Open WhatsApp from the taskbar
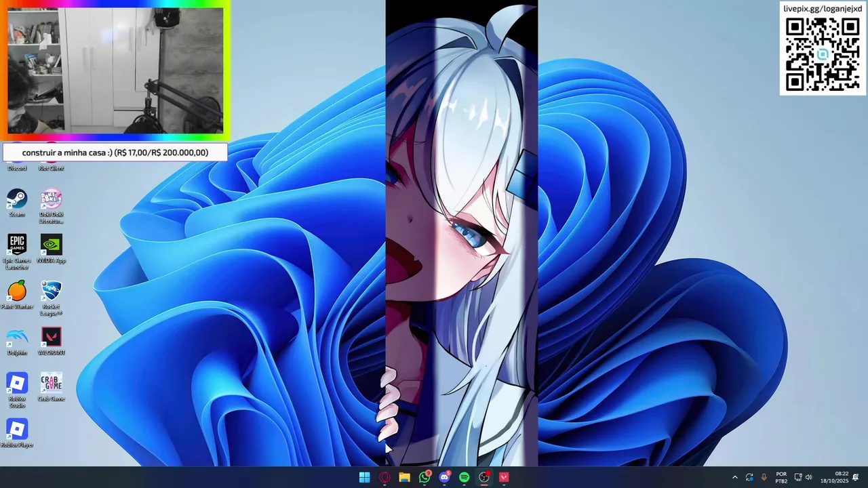Viewport: 868px width, 488px height. point(425,477)
